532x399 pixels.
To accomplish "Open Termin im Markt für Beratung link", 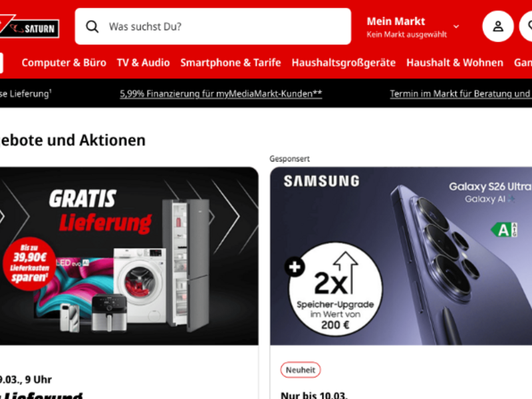I will point(461,94).
